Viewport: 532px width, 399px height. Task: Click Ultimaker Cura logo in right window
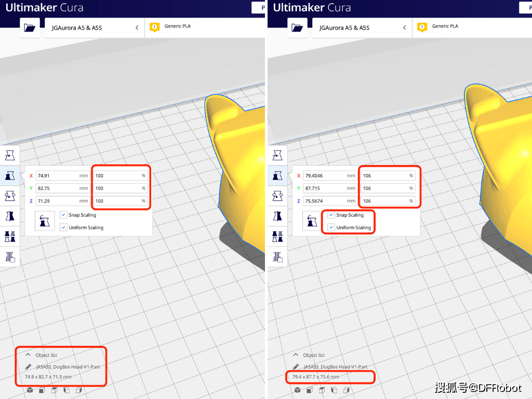coord(312,8)
